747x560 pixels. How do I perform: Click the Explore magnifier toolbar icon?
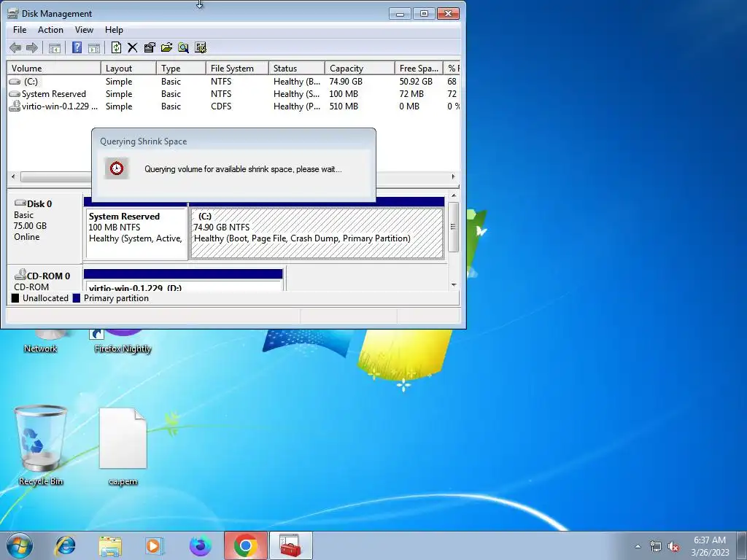[x=183, y=47]
